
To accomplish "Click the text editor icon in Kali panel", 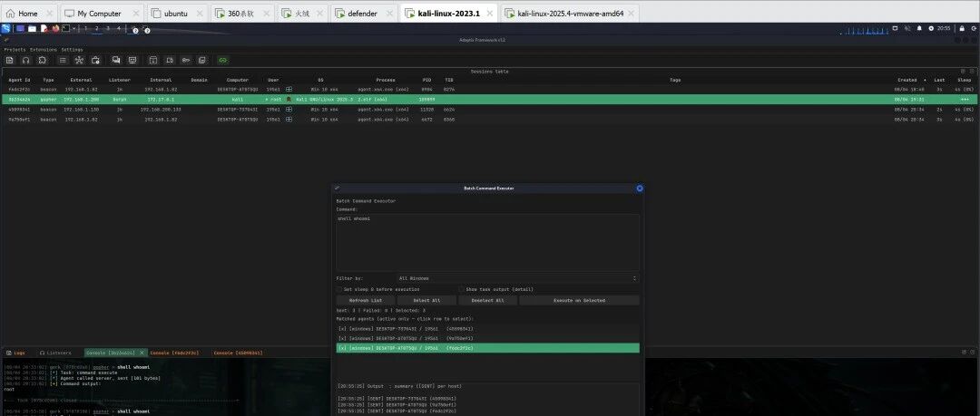I will [x=44, y=28].
